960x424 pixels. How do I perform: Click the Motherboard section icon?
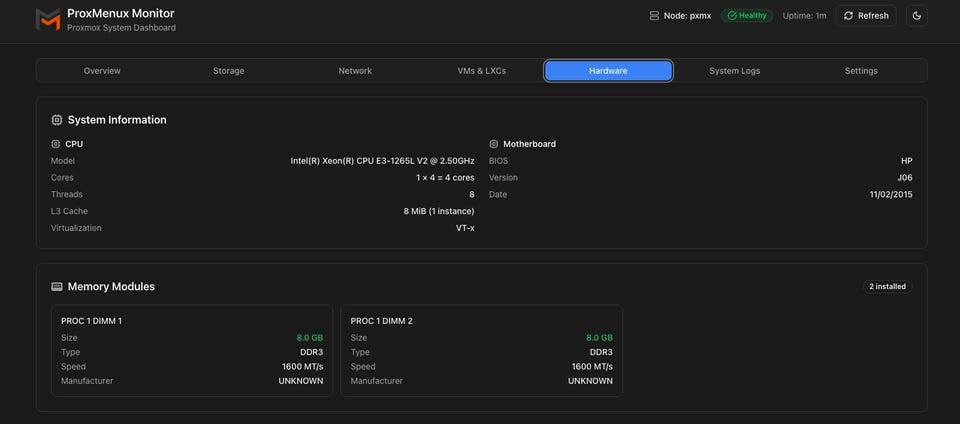click(494, 144)
